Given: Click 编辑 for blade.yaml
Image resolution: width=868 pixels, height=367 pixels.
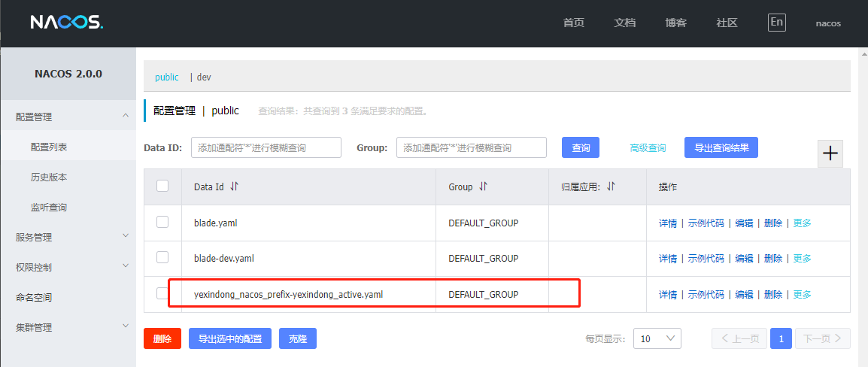Looking at the screenshot, I should tap(744, 223).
